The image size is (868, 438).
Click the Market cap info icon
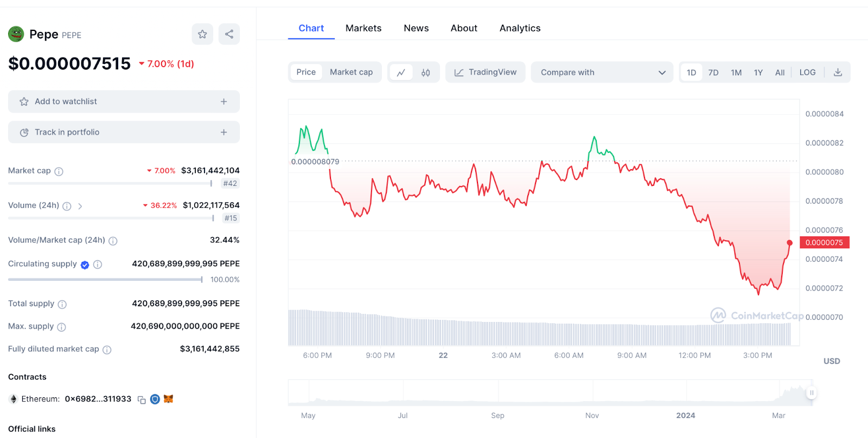[59, 171]
